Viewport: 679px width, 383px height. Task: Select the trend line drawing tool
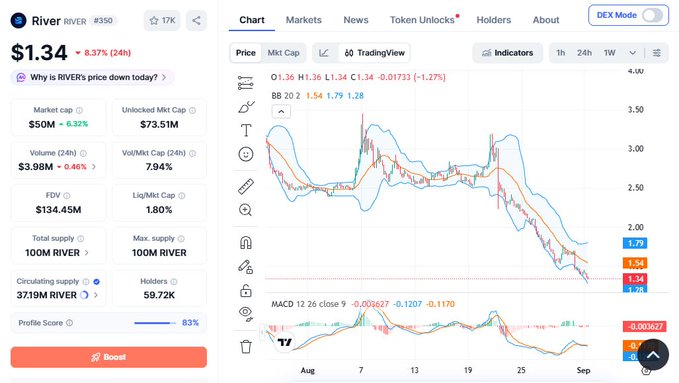[246, 83]
